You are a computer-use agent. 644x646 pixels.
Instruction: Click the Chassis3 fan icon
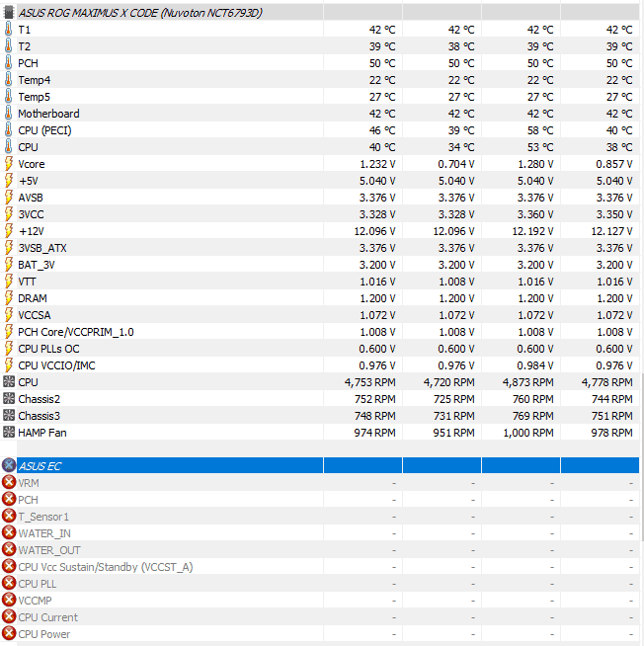9,416
